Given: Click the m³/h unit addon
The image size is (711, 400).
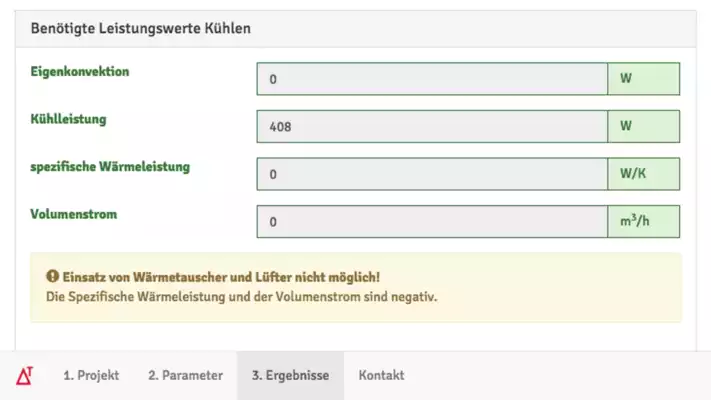Looking at the screenshot, I should pyautogui.click(x=644, y=222).
